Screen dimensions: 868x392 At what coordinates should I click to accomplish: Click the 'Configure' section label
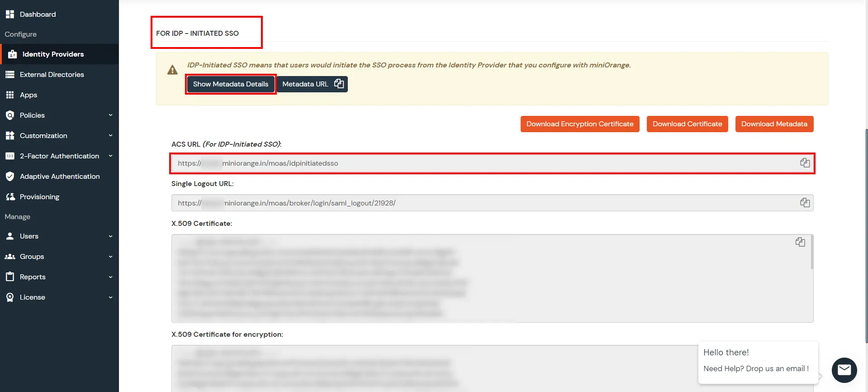coord(21,34)
